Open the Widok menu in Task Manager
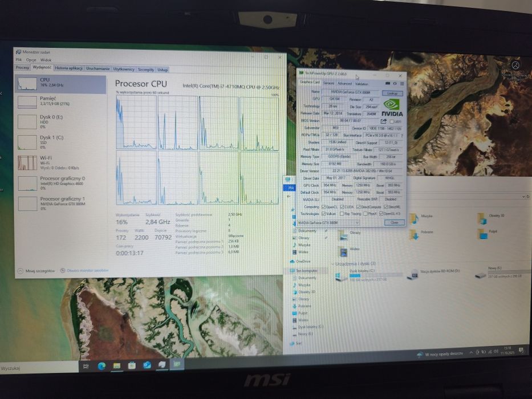 pyautogui.click(x=46, y=60)
